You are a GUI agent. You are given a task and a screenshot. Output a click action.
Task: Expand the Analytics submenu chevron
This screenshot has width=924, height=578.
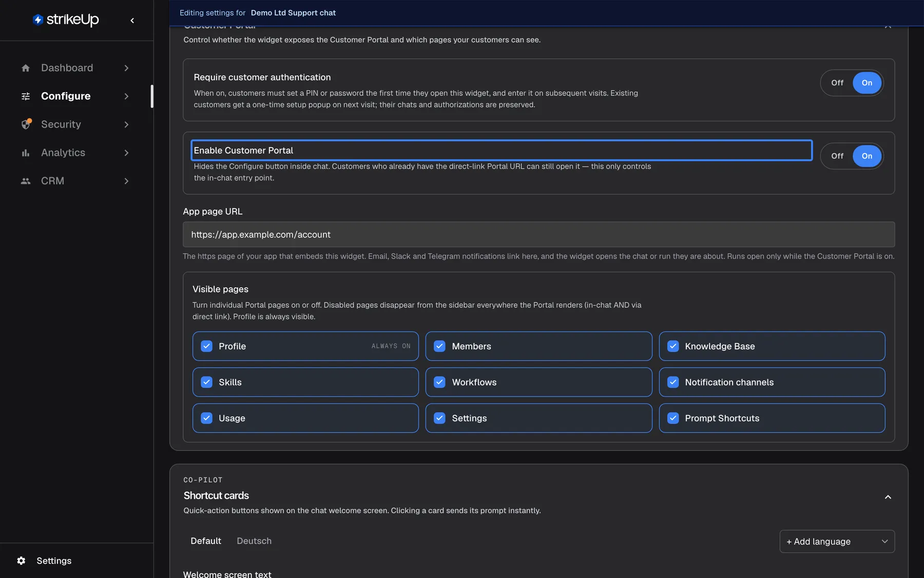tap(126, 153)
